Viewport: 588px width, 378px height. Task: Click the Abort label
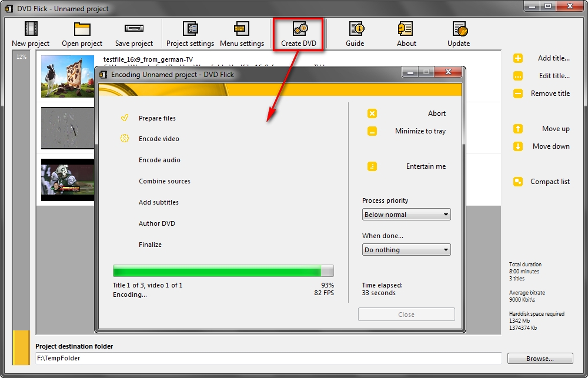click(437, 113)
